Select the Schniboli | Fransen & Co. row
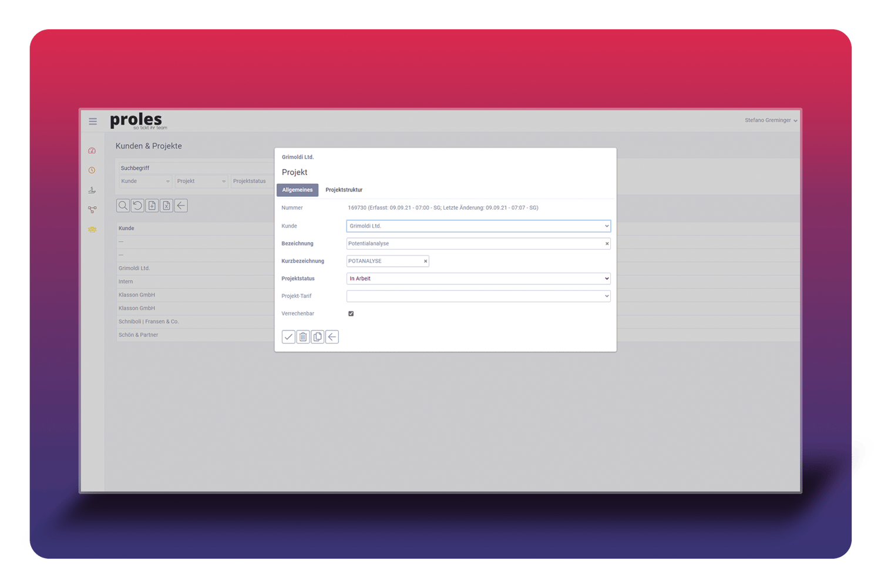This screenshot has width=881, height=588. tap(196, 322)
